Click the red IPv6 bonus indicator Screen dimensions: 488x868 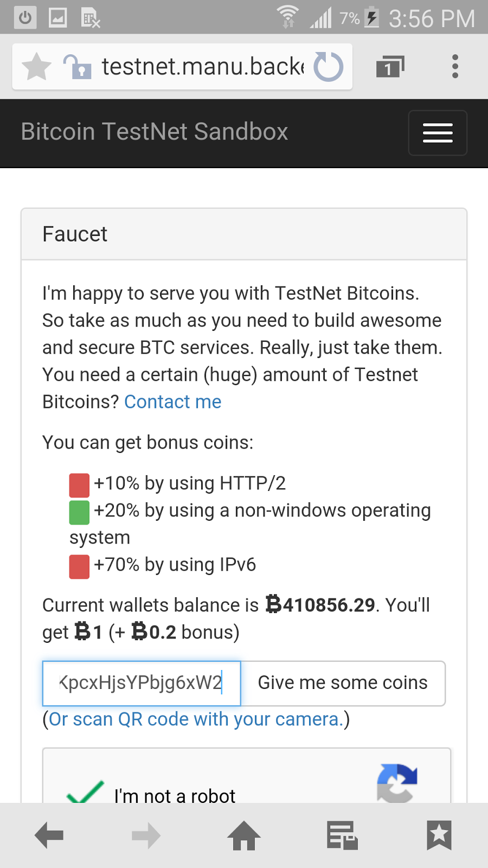tap(79, 566)
